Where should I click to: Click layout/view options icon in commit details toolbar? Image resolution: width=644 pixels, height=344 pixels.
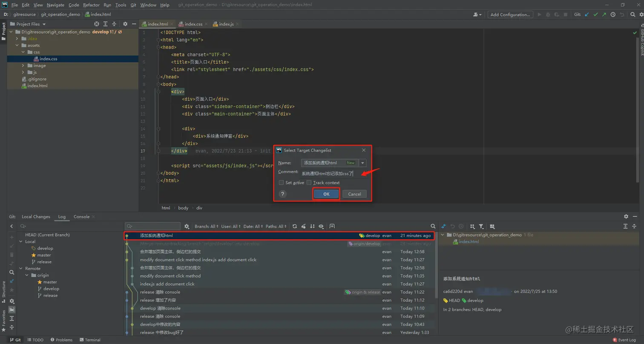(x=492, y=226)
